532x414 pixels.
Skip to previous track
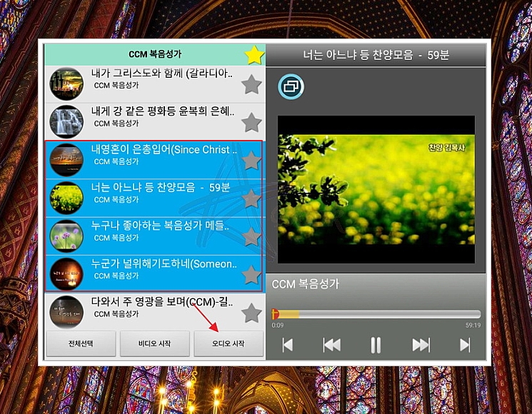pyautogui.click(x=287, y=345)
